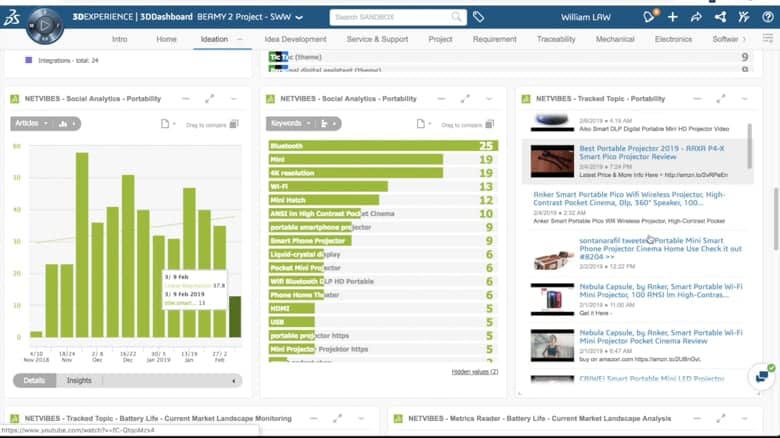Click the plus add icon
The height and width of the screenshot is (438, 780).
673,17
